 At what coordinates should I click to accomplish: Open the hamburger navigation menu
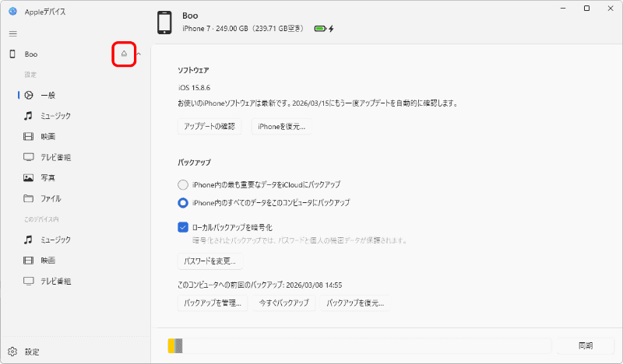tap(12, 33)
